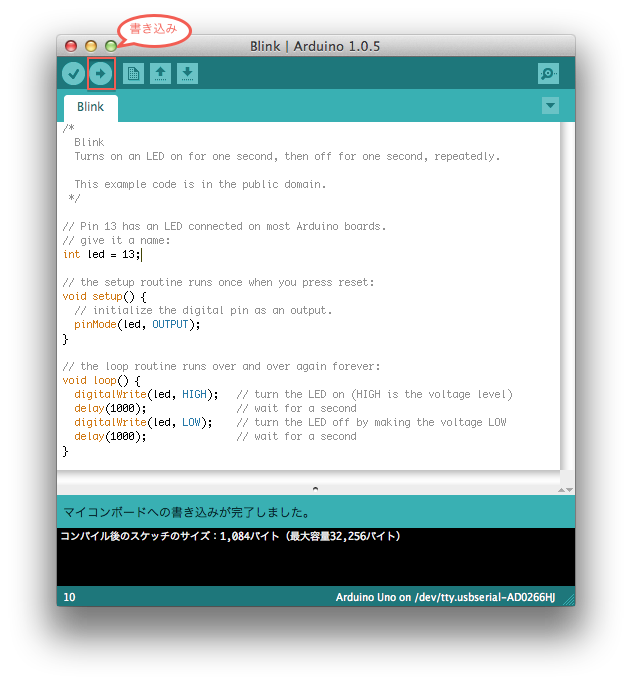Click the green zoom window button

click(111, 46)
